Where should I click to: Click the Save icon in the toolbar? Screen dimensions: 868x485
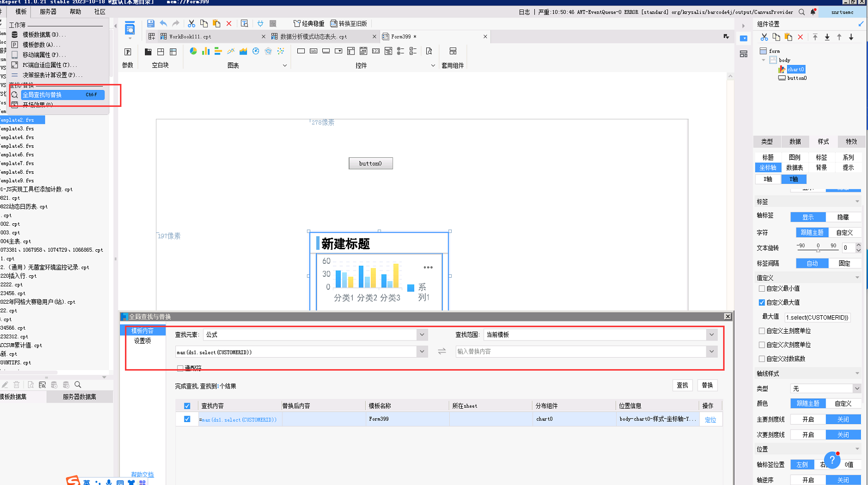tap(150, 23)
